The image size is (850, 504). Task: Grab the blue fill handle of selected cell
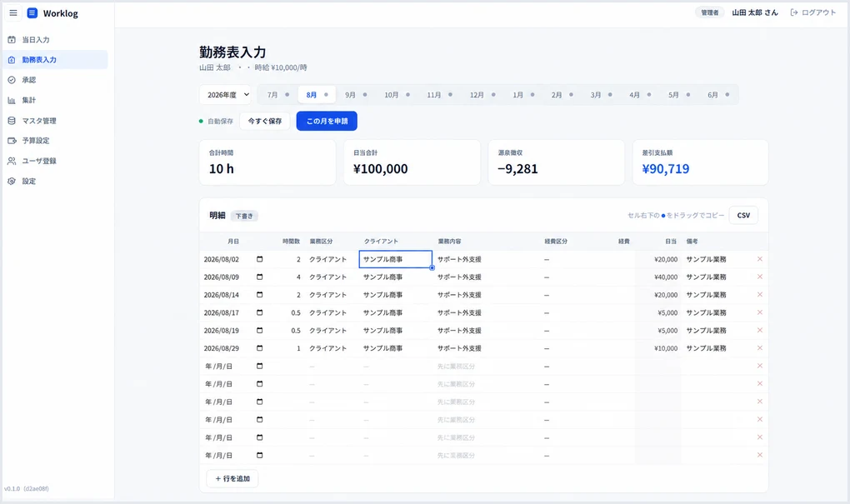click(x=432, y=267)
